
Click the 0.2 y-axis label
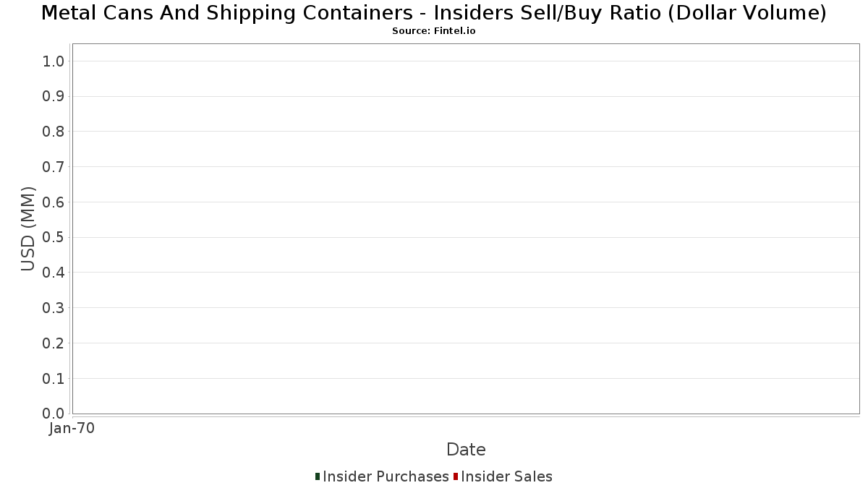pyautogui.click(x=54, y=343)
